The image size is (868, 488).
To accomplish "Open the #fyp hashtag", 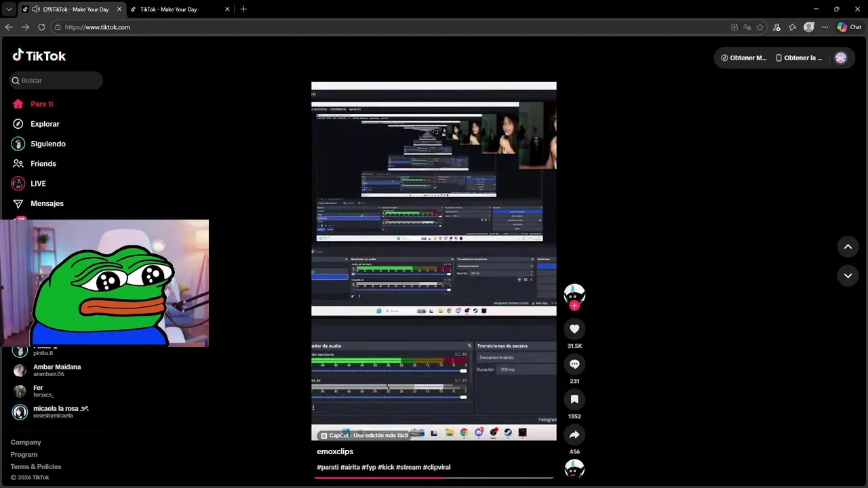I will point(369,467).
